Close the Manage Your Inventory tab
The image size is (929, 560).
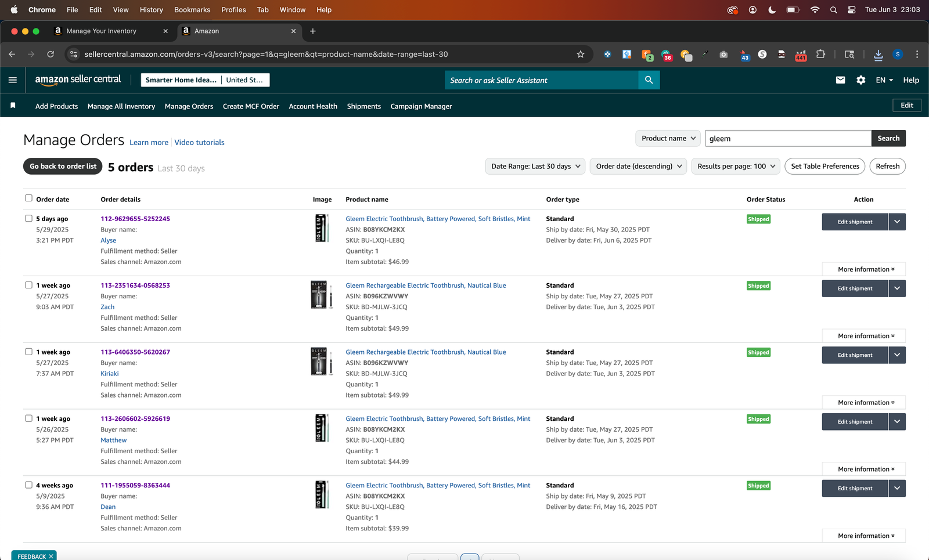point(165,31)
